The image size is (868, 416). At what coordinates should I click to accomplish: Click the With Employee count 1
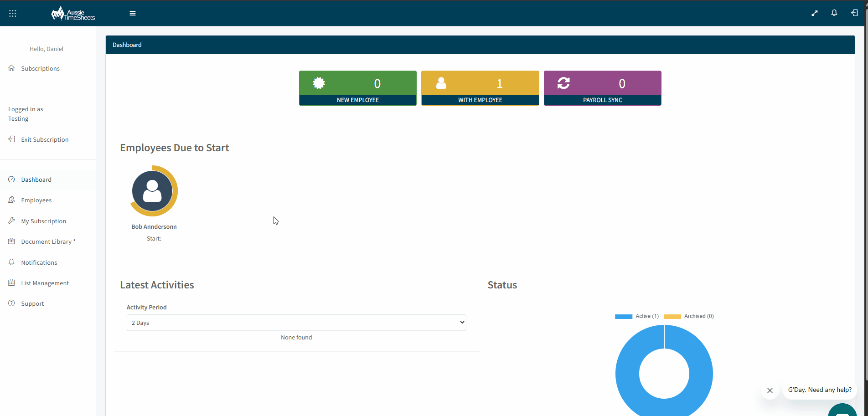[500, 84]
